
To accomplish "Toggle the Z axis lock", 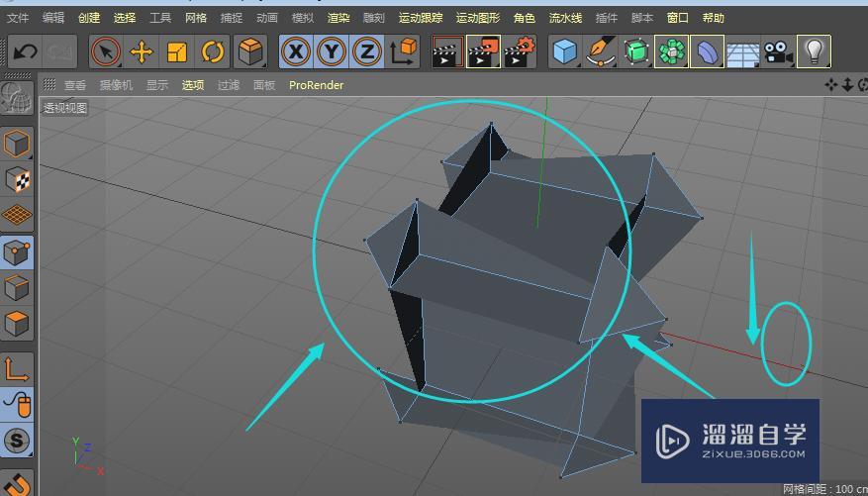I will (366, 52).
